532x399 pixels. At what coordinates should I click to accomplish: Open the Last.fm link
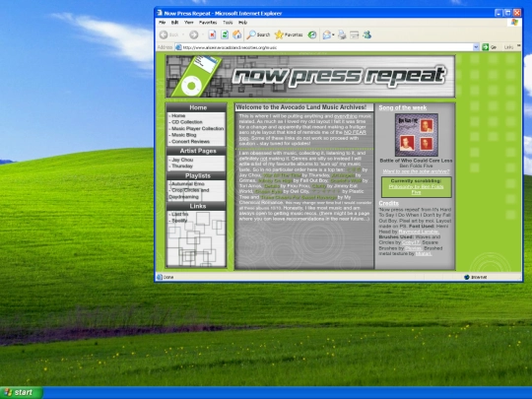[180, 214]
